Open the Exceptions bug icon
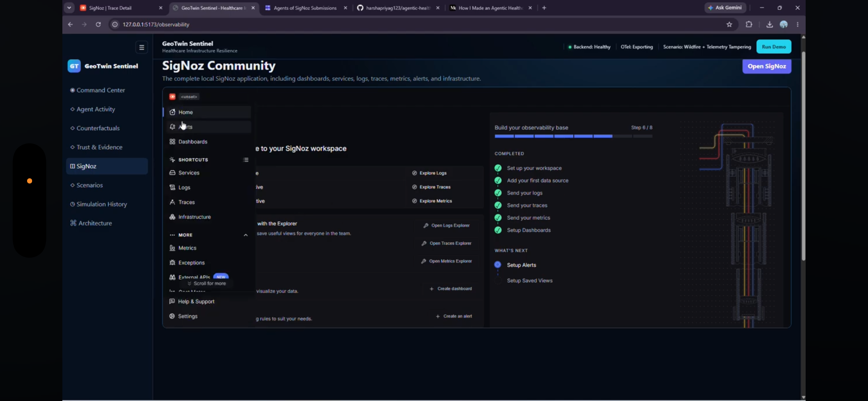The image size is (868, 401). tap(172, 262)
